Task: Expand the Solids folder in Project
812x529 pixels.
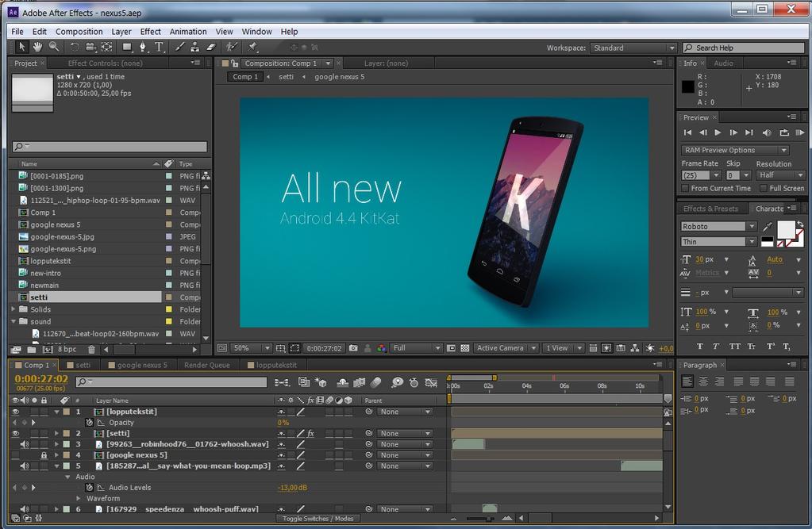Action: (13, 309)
